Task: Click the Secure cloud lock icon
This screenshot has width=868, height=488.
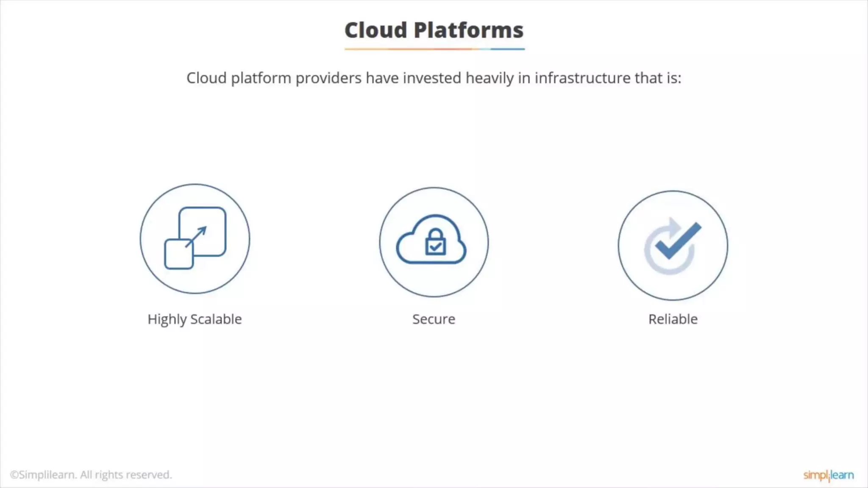Action: (x=434, y=242)
